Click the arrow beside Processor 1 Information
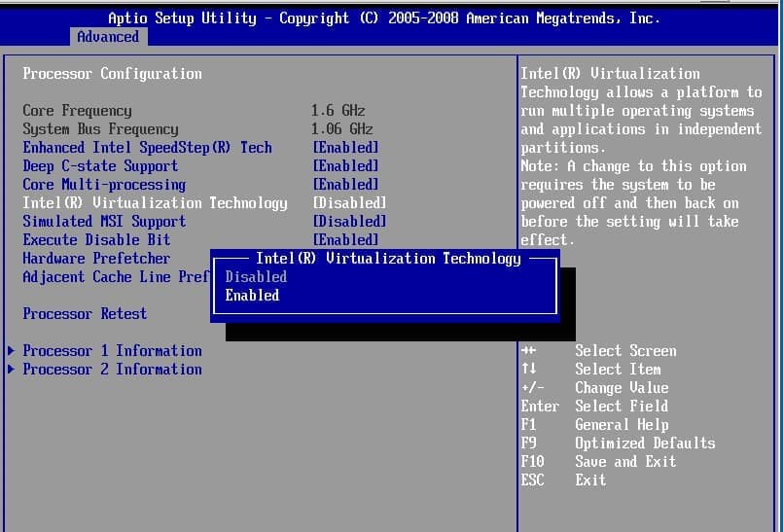This screenshot has width=783, height=532. (12, 351)
